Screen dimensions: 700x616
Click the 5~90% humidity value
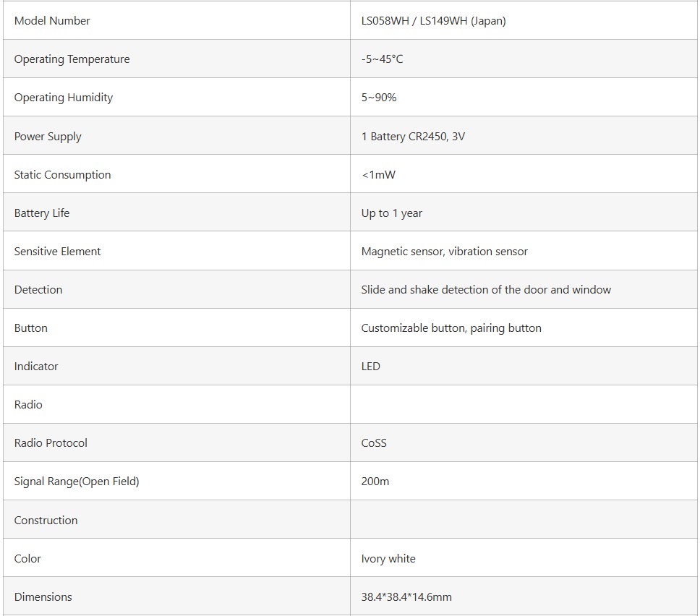click(379, 98)
